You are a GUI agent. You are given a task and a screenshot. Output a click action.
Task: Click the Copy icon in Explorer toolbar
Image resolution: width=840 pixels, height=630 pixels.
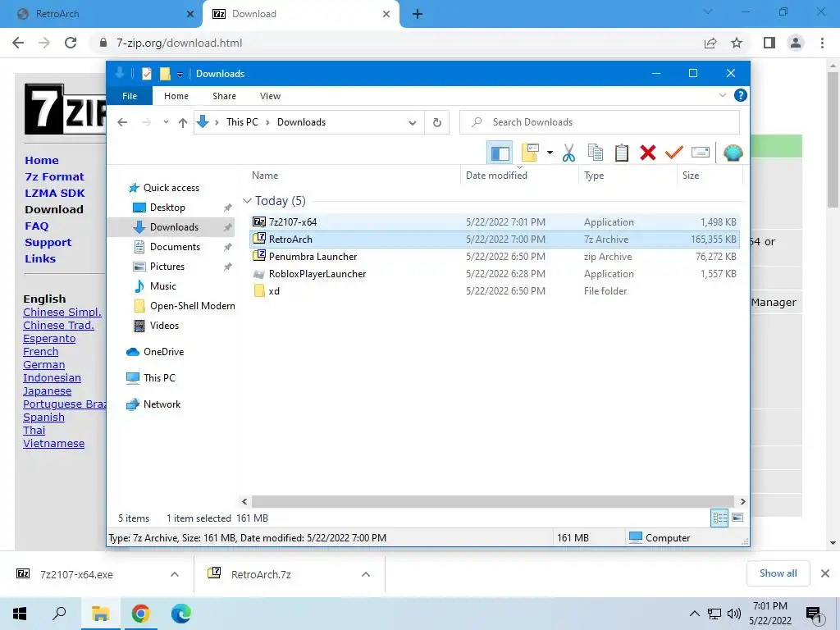click(596, 153)
